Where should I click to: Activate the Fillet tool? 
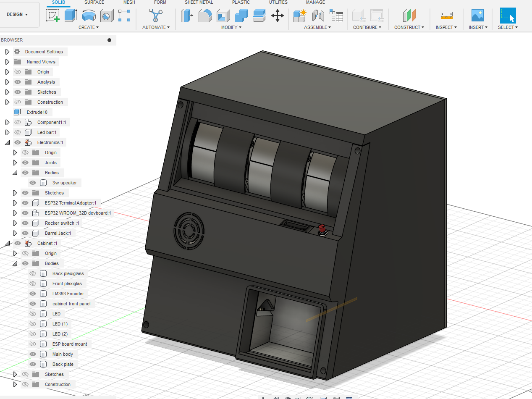click(205, 16)
